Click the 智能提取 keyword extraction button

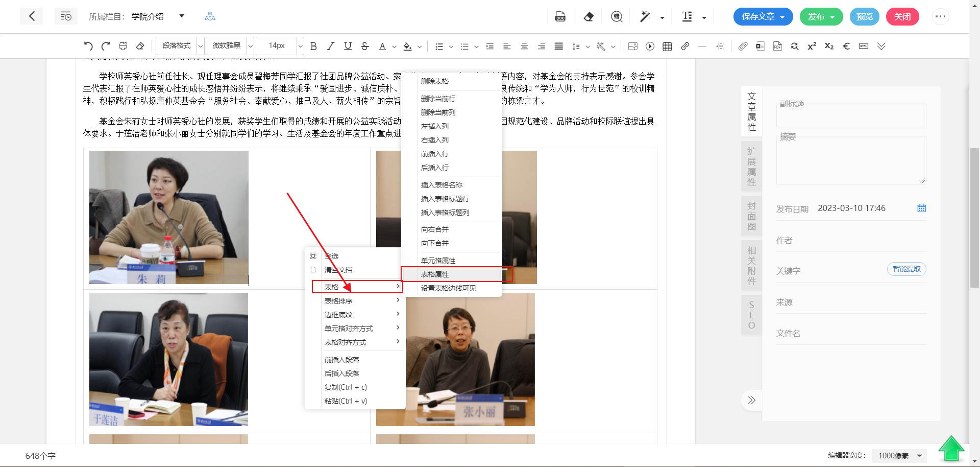pyautogui.click(x=906, y=269)
